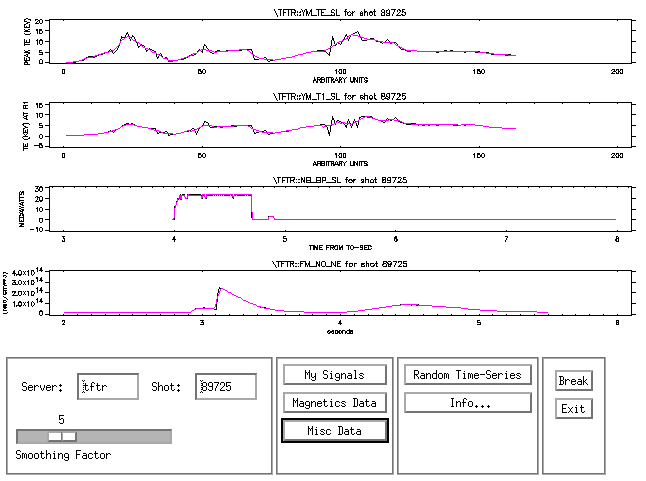Click the NB_BP_SL plot title
Image resolution: width=646 pixels, height=481 pixels.
coord(340,179)
